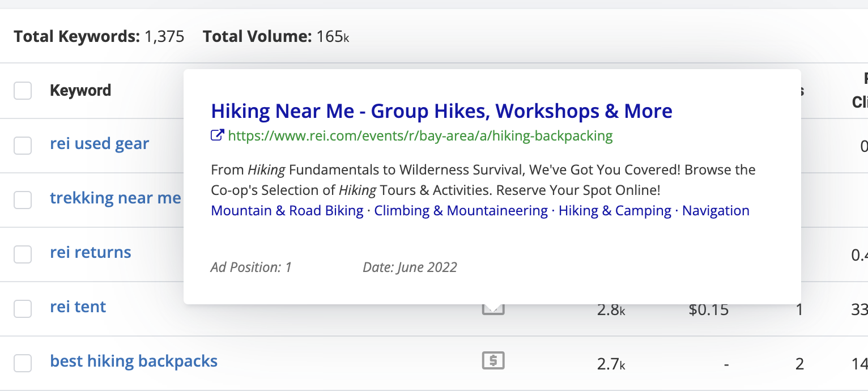Click the Ad Position: 1 text

(x=251, y=267)
